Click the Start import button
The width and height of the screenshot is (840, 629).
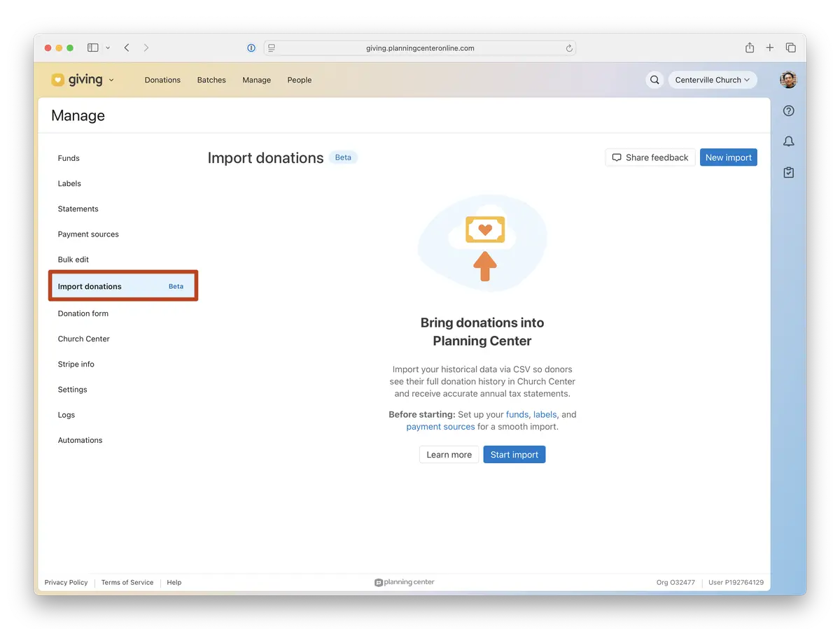(x=514, y=455)
